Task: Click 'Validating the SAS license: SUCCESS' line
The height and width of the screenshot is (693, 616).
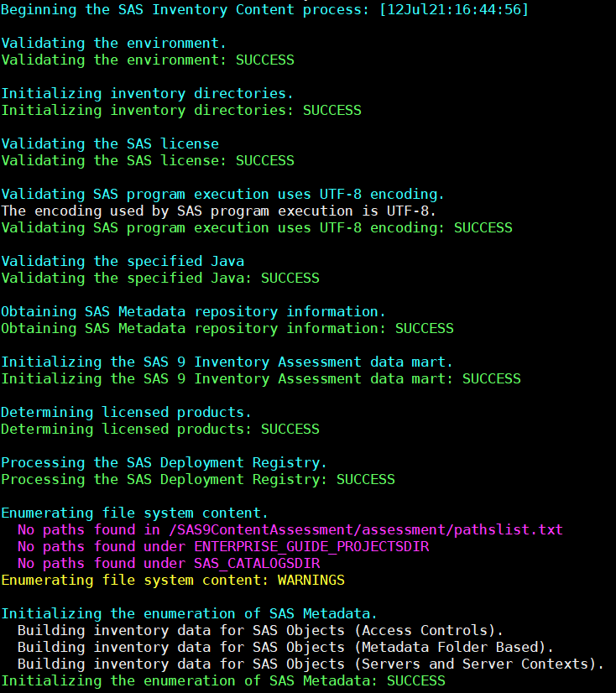Action: [x=148, y=161]
